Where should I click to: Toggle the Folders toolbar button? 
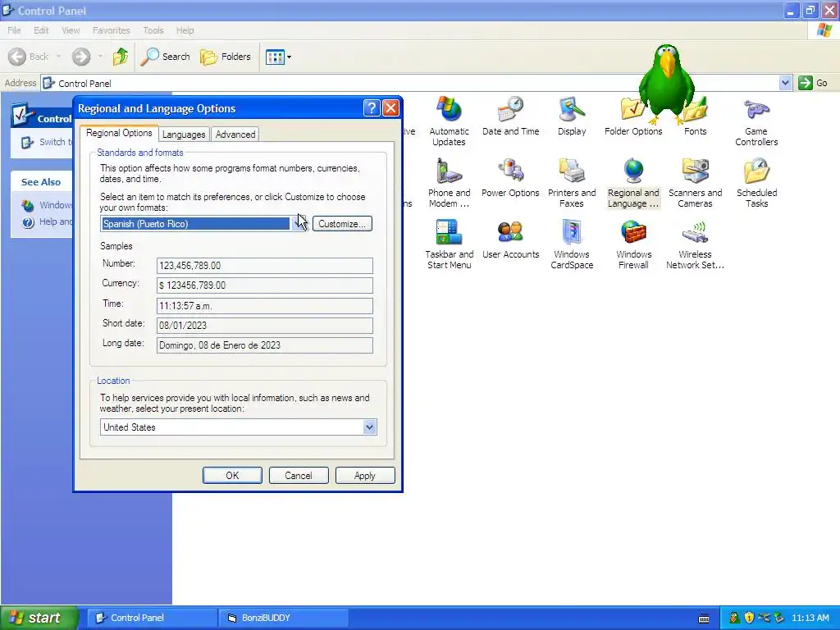[x=226, y=57]
